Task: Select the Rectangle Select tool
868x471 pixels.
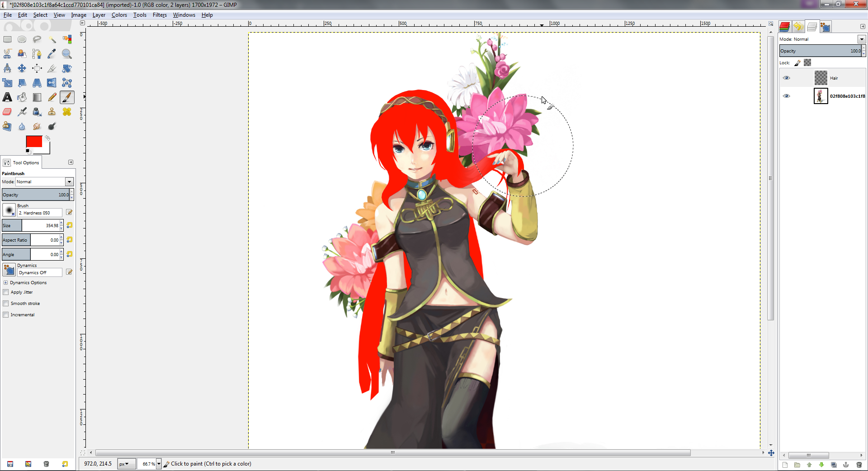Action: coord(7,39)
